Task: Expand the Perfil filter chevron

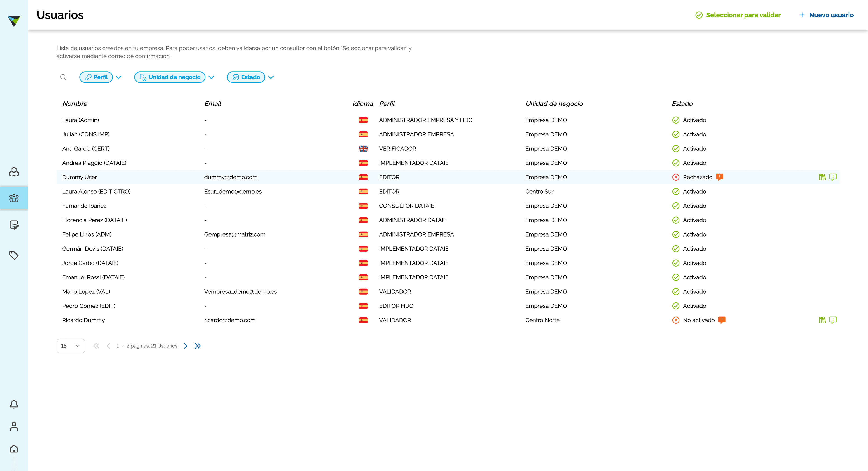Action: coord(119,77)
